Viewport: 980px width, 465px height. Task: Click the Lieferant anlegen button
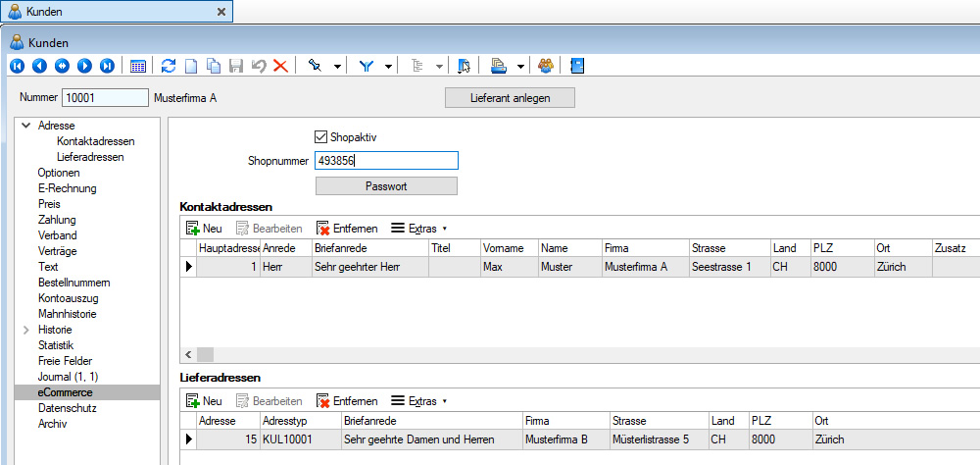pos(510,97)
